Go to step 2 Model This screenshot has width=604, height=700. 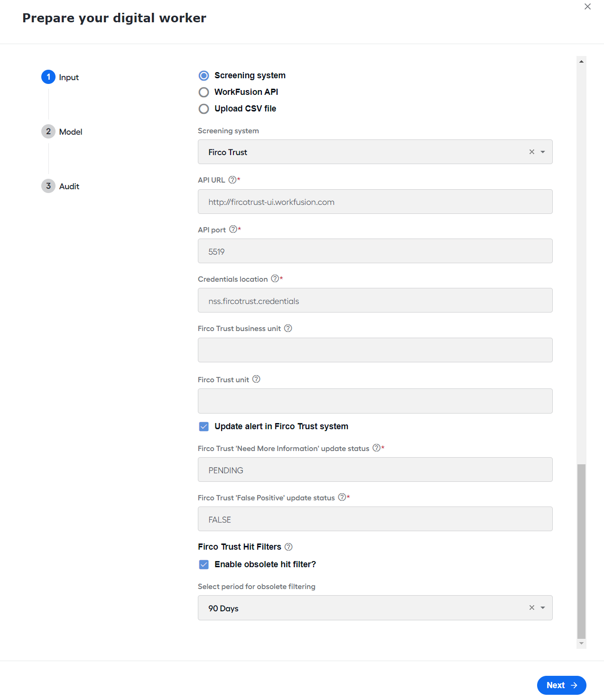[62, 131]
